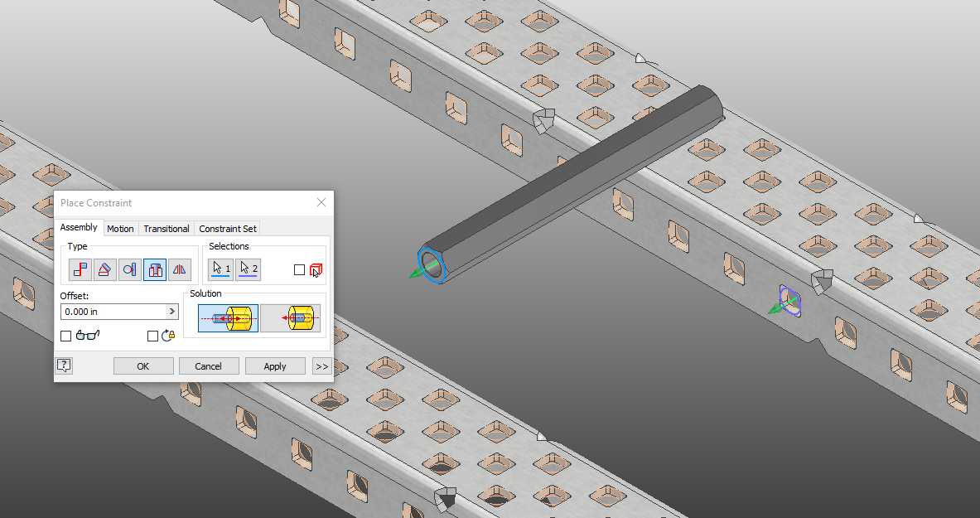Click the Pick part first icon

(x=316, y=270)
